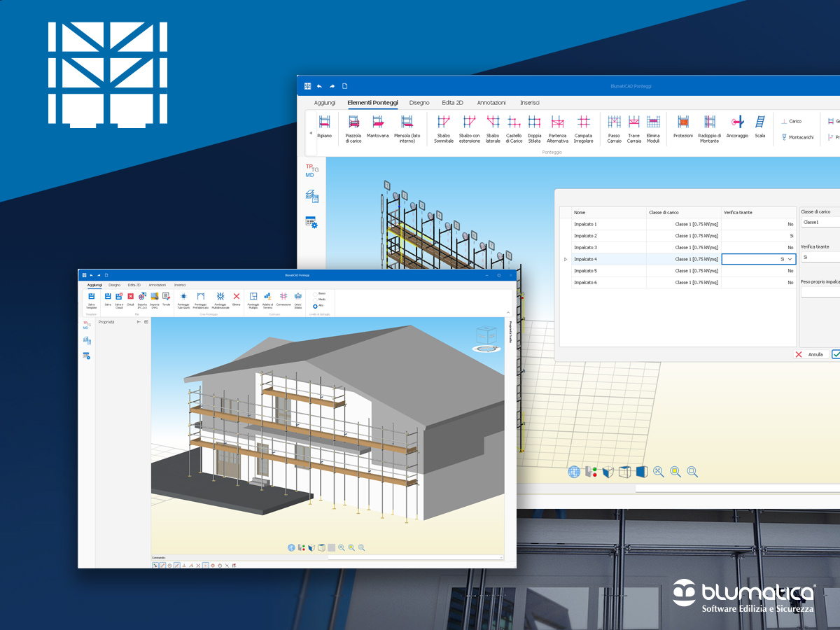Open Inserisci tab in rear window
The height and width of the screenshot is (630, 840).
[x=529, y=102]
